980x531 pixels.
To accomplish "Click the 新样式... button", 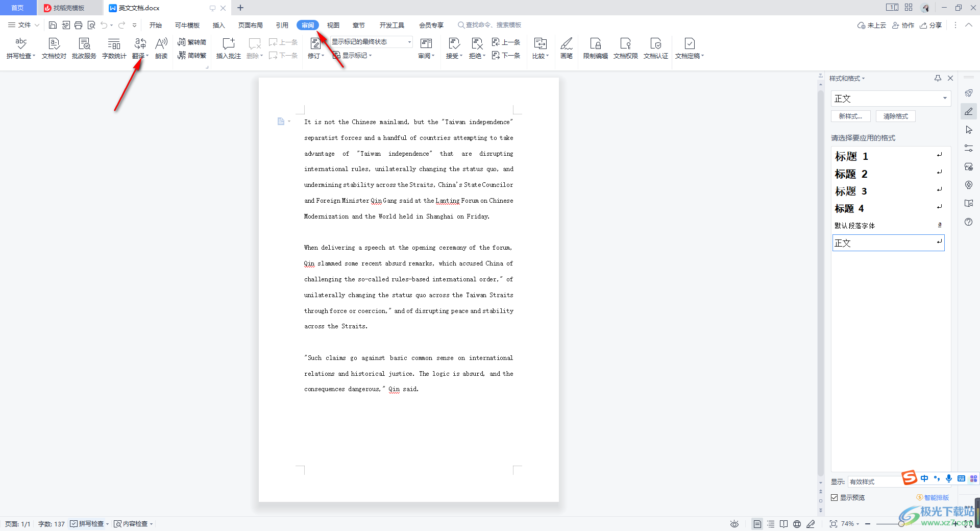I will click(851, 116).
